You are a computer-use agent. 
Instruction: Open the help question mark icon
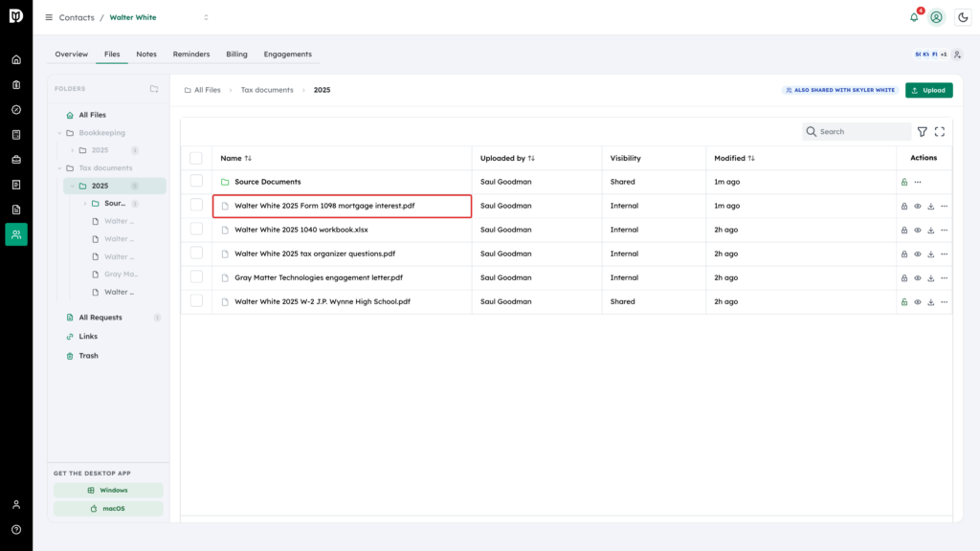tap(16, 529)
